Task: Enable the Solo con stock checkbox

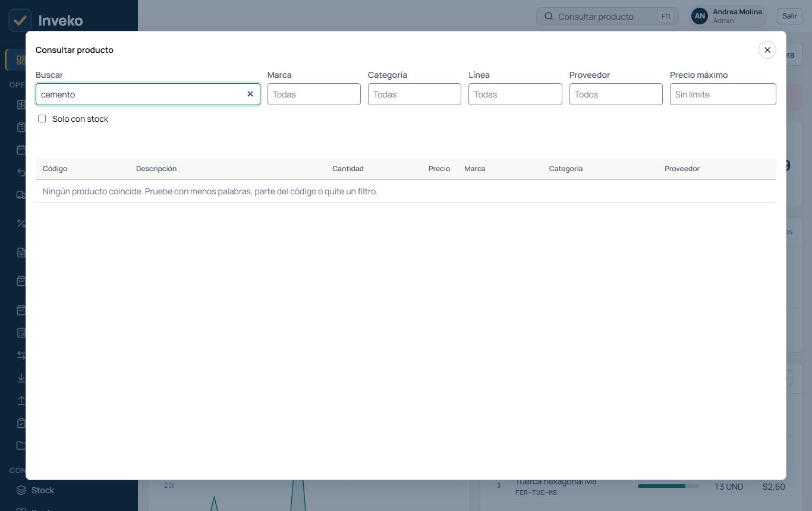Action: tap(42, 119)
